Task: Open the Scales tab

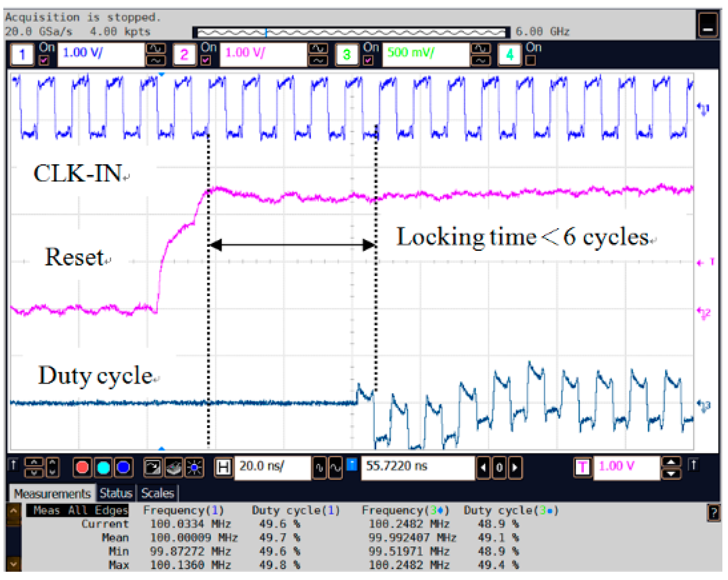Action: 157,494
